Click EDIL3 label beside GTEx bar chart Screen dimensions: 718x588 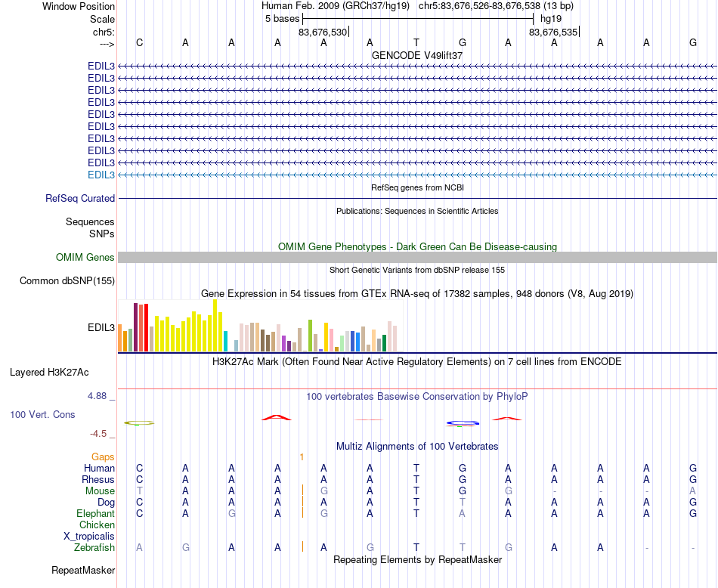tap(101, 327)
